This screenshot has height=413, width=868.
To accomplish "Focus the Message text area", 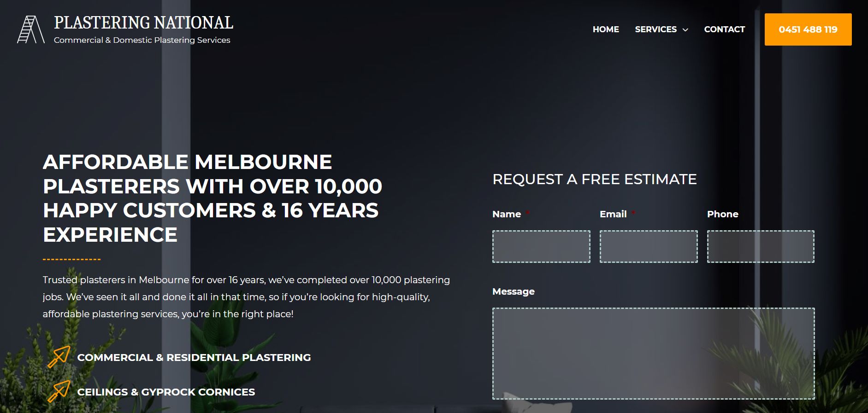I will tap(653, 354).
